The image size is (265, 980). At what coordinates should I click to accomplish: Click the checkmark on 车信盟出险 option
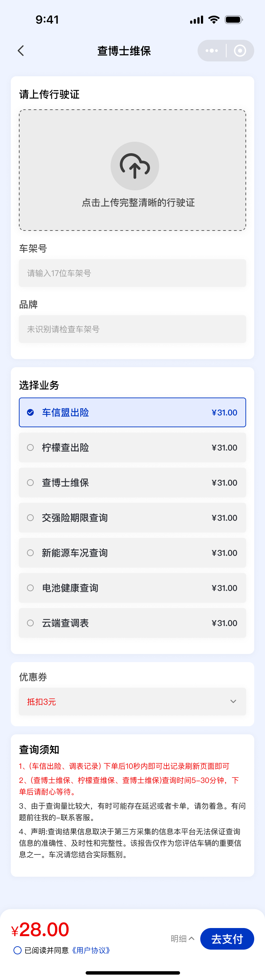coord(30,412)
